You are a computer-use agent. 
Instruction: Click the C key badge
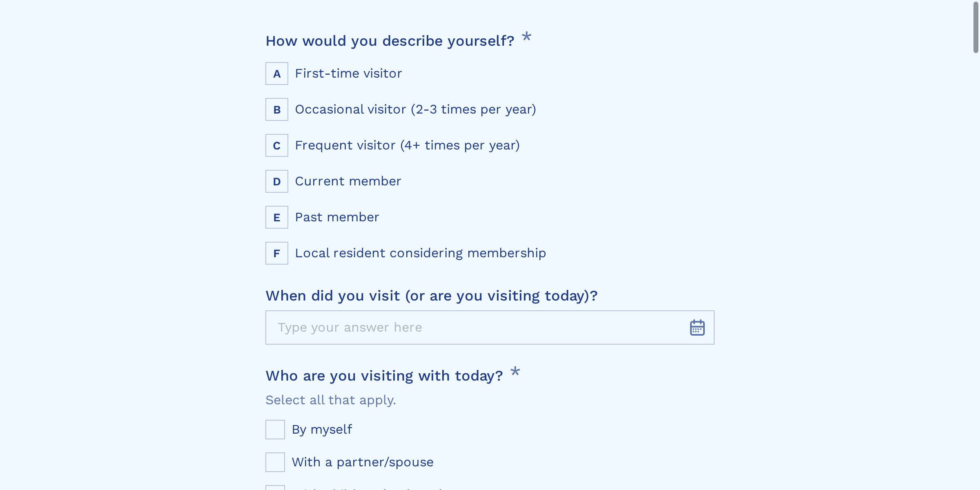(x=276, y=145)
